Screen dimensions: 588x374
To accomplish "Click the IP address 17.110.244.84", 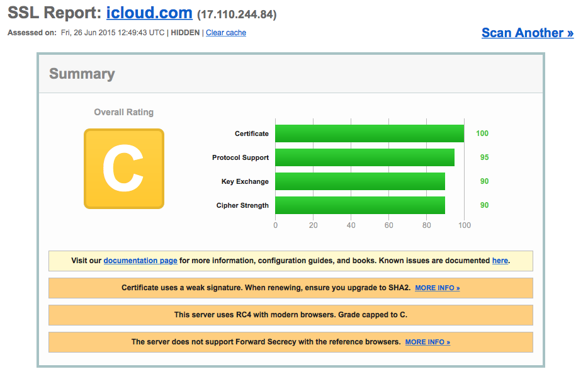I will pyautogui.click(x=237, y=14).
